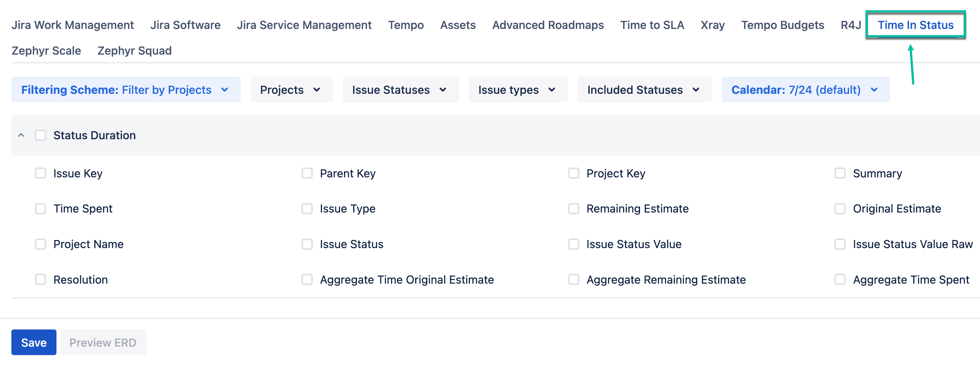Screen dimensions: 980x365
Task: Open the Projects dropdown
Action: coord(291,89)
